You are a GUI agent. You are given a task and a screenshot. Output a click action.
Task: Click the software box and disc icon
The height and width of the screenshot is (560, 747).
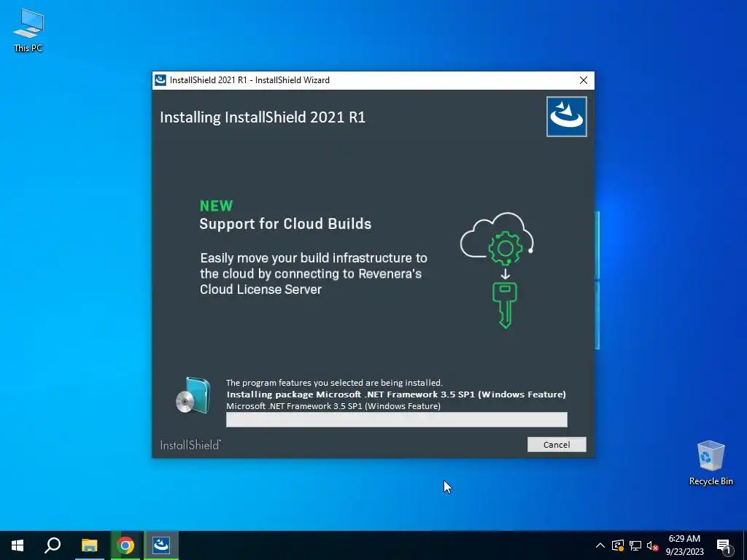coord(193,395)
